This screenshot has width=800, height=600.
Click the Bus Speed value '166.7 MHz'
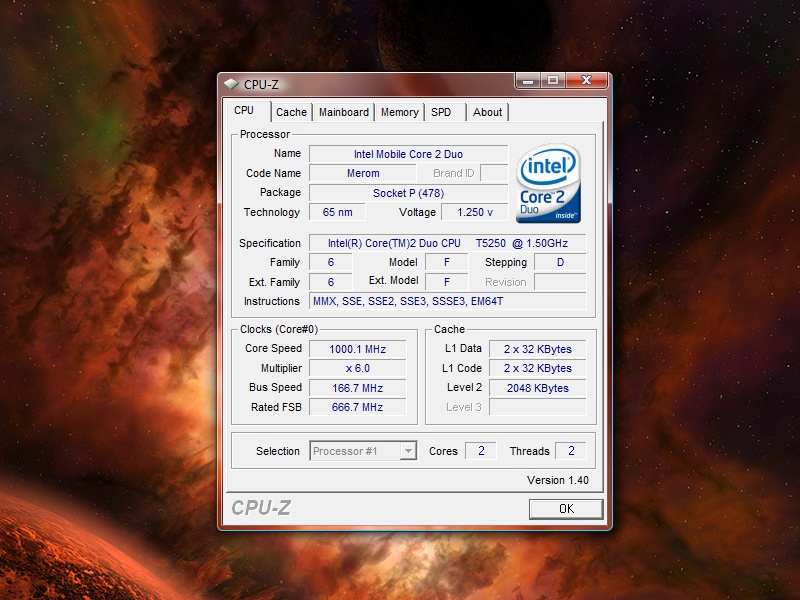(357, 388)
